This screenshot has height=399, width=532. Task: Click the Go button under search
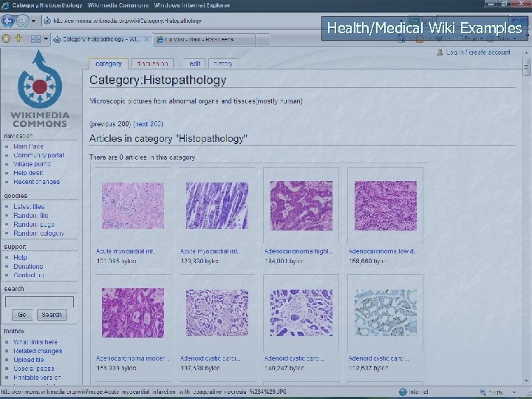pyautogui.click(x=22, y=315)
